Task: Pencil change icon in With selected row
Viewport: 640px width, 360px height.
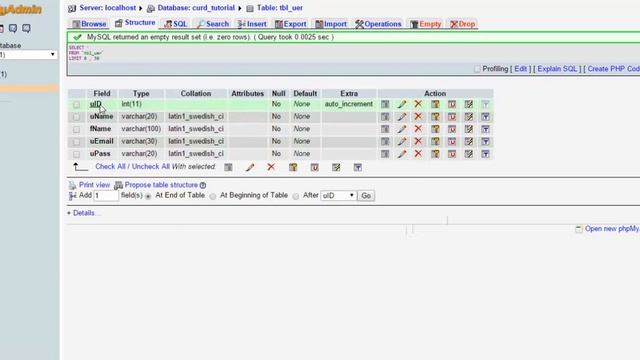Action: pyautogui.click(x=250, y=167)
